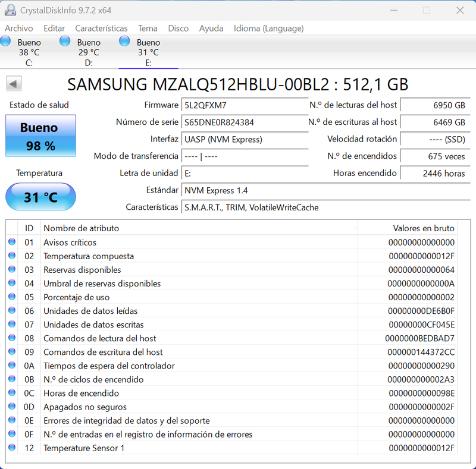Click the Temperatura label above 31 °C

click(39, 173)
